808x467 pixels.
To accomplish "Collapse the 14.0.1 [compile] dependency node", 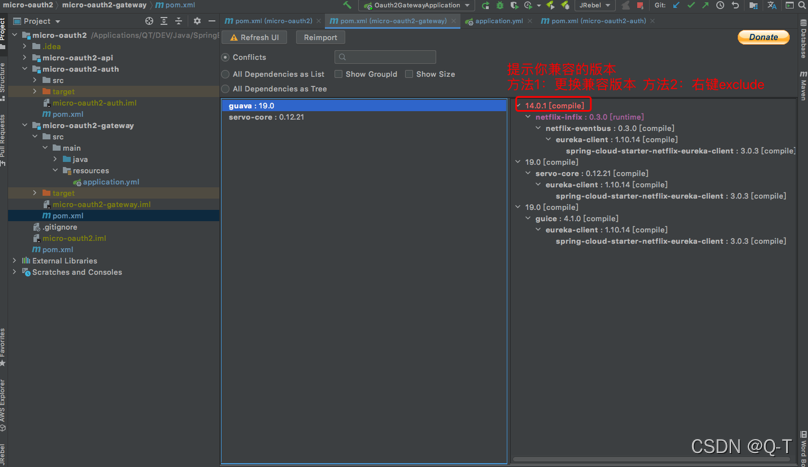I will pos(518,106).
